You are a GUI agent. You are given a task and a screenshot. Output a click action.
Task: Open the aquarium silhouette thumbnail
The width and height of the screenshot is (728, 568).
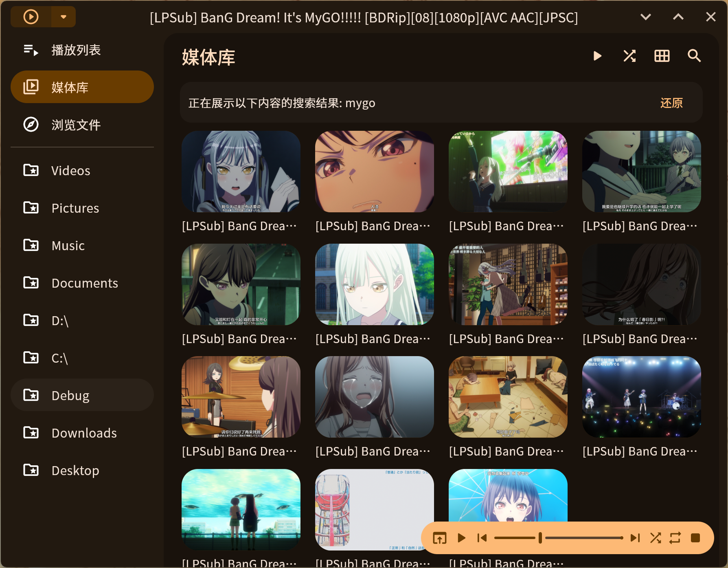click(241, 510)
